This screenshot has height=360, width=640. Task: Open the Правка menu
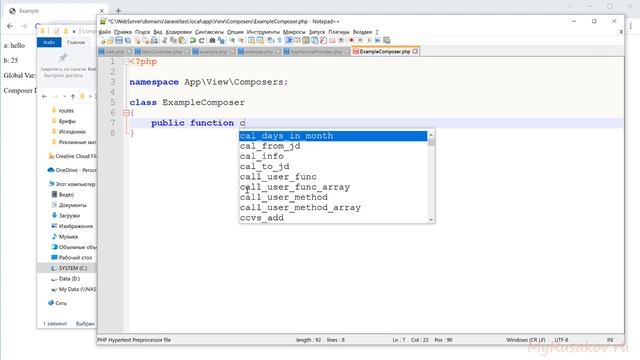pos(122,32)
